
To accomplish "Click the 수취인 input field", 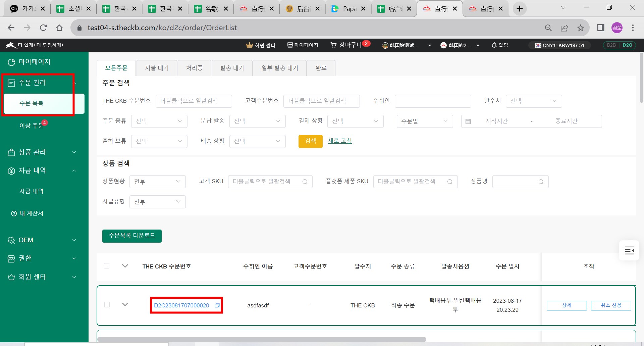I will pyautogui.click(x=433, y=101).
